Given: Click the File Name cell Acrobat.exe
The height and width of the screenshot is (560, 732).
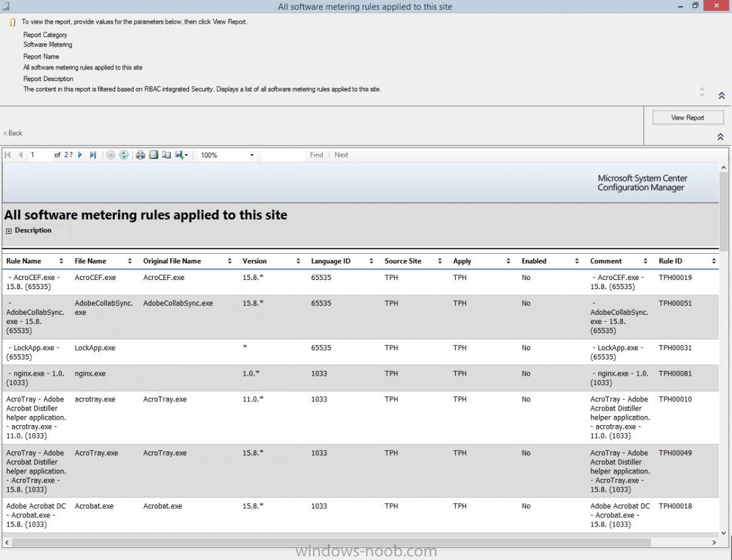Looking at the screenshot, I should coord(94,506).
